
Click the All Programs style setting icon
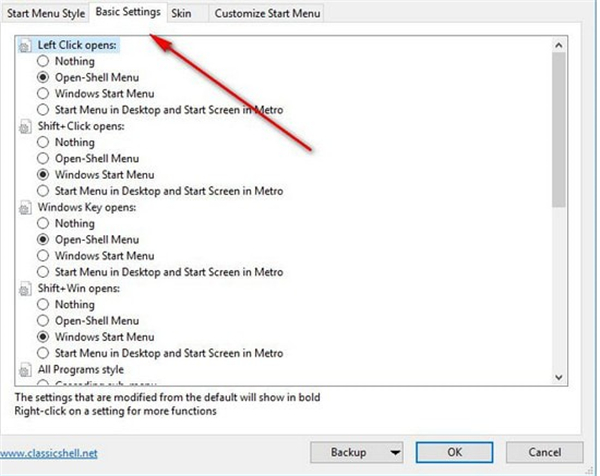27,370
